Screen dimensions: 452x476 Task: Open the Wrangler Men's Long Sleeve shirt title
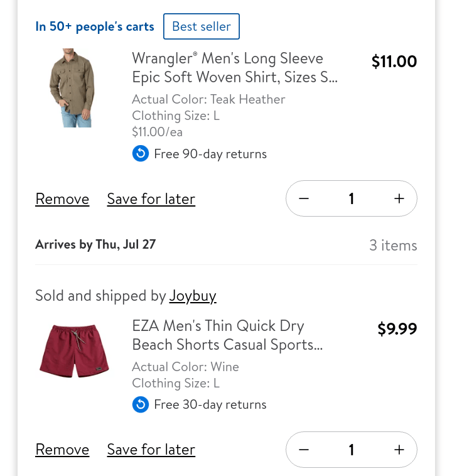tap(235, 68)
